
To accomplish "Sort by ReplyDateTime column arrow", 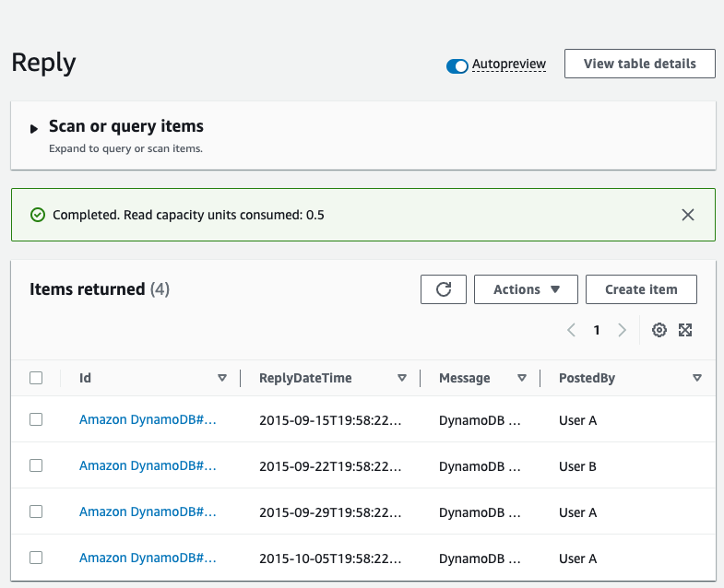I will click(401, 378).
